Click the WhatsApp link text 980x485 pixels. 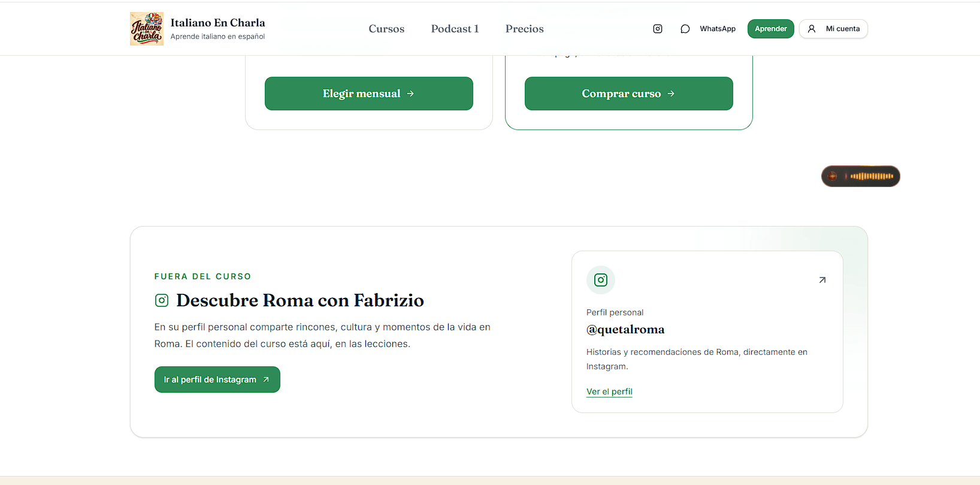coord(718,29)
